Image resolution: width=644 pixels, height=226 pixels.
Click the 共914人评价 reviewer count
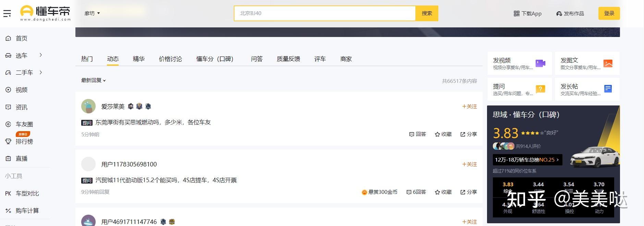click(x=528, y=146)
